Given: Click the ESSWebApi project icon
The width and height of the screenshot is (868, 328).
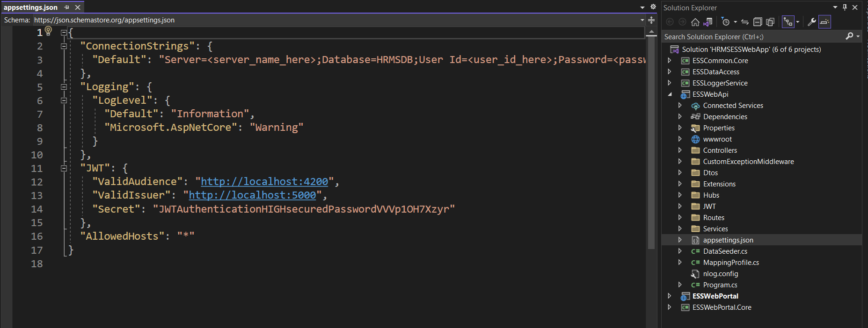Looking at the screenshot, I should [x=685, y=94].
